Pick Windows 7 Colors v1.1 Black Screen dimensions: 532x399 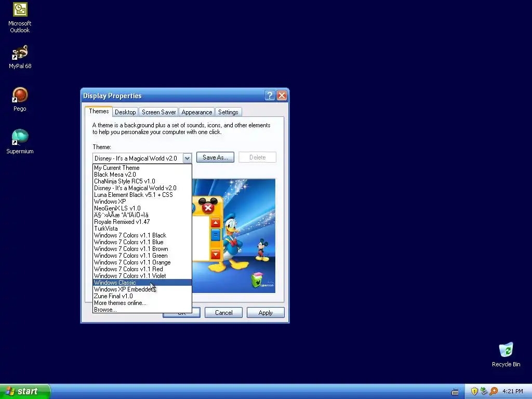point(142,235)
